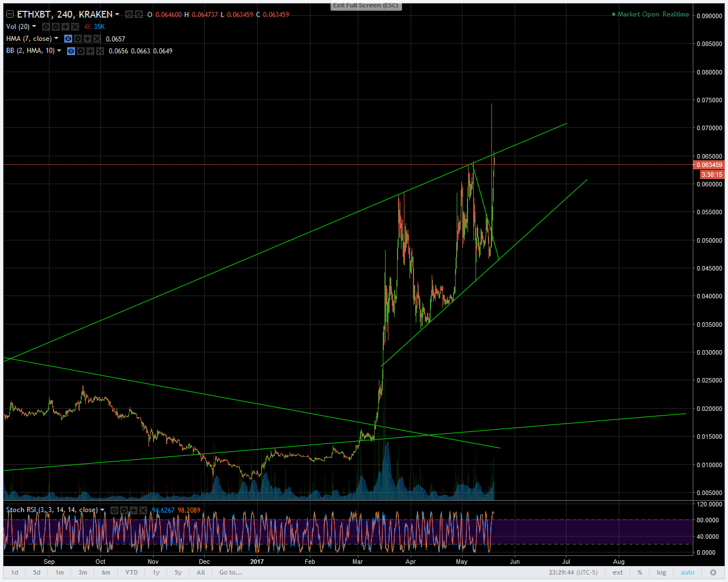Click the 0.090000 price axis label

tap(709, 16)
